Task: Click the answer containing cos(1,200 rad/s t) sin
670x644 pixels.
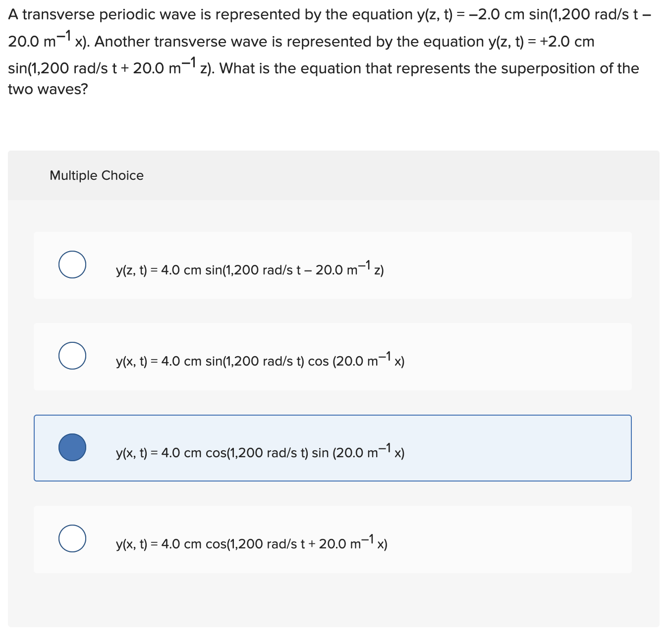Action: point(260,451)
